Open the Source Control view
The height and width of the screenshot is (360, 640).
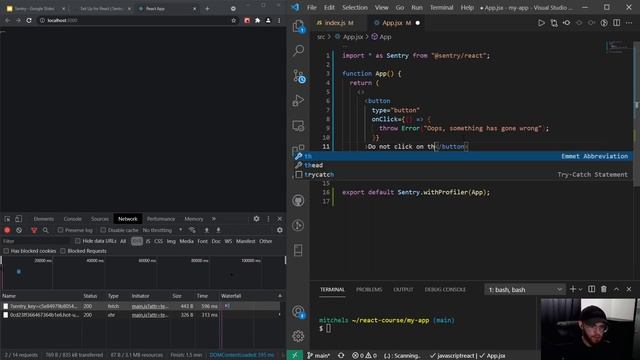(298, 76)
